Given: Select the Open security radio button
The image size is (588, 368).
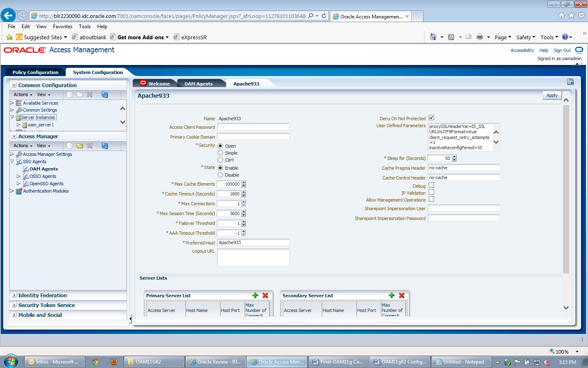Looking at the screenshot, I should point(220,146).
